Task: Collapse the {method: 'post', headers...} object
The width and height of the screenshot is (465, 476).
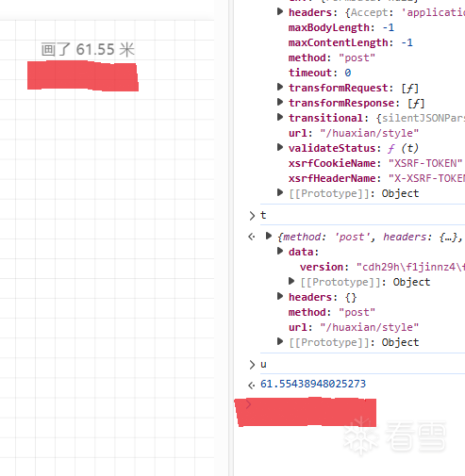Action: [269, 236]
